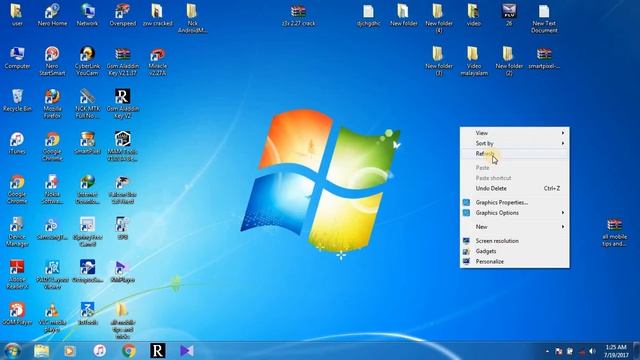Expand the View submenu arrow
This screenshot has height=360, width=640.
[563, 133]
